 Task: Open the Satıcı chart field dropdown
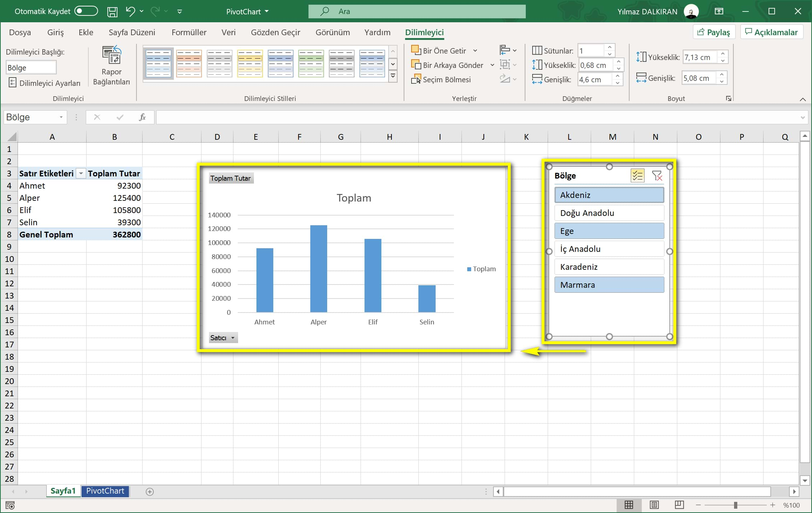223,338
